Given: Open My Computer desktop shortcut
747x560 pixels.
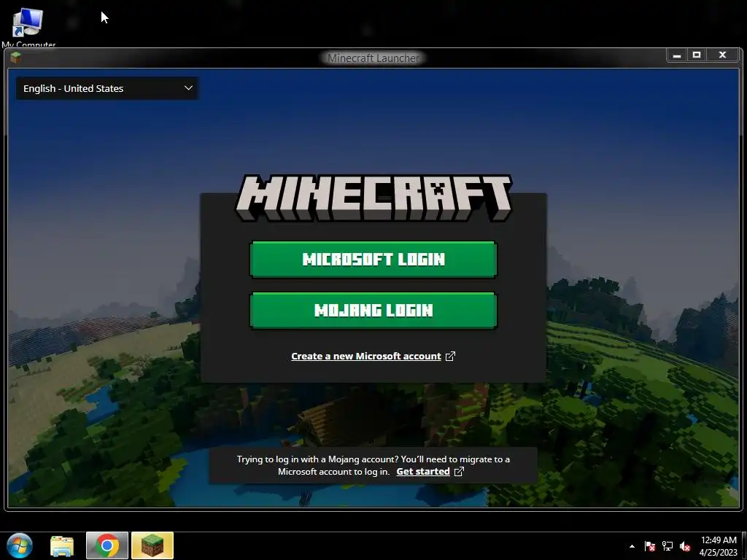Looking at the screenshot, I should 28,26.
